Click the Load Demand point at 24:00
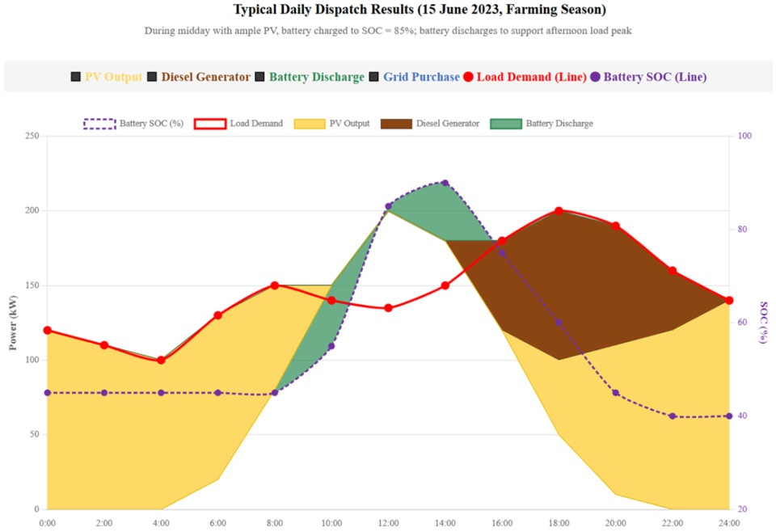The image size is (776, 532). pos(729,301)
